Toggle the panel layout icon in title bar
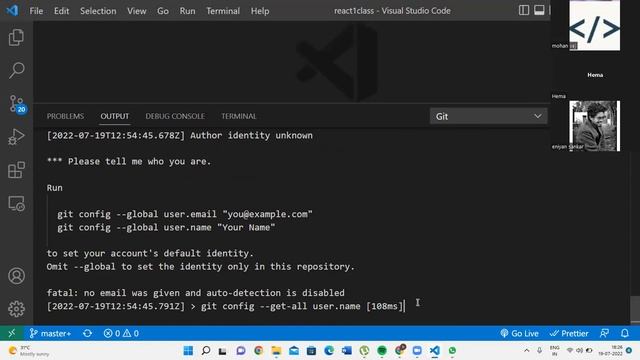Viewport: 640px width, 360px height. pos(539,10)
